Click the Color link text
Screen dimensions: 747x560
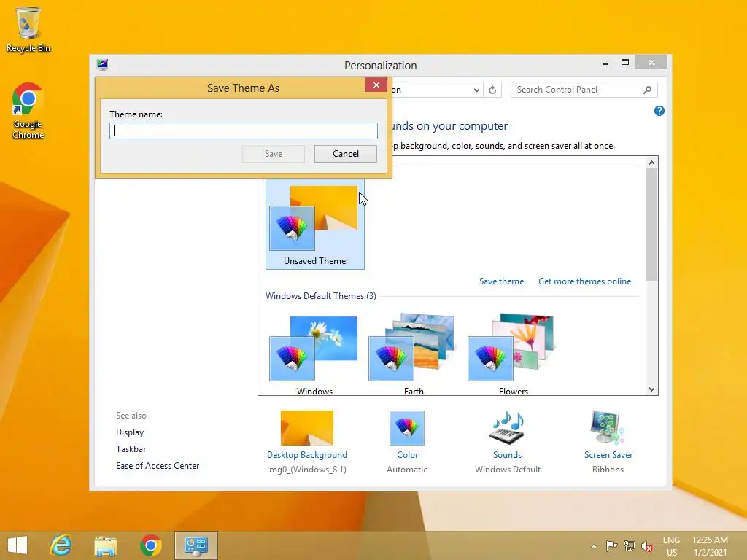[x=407, y=455]
